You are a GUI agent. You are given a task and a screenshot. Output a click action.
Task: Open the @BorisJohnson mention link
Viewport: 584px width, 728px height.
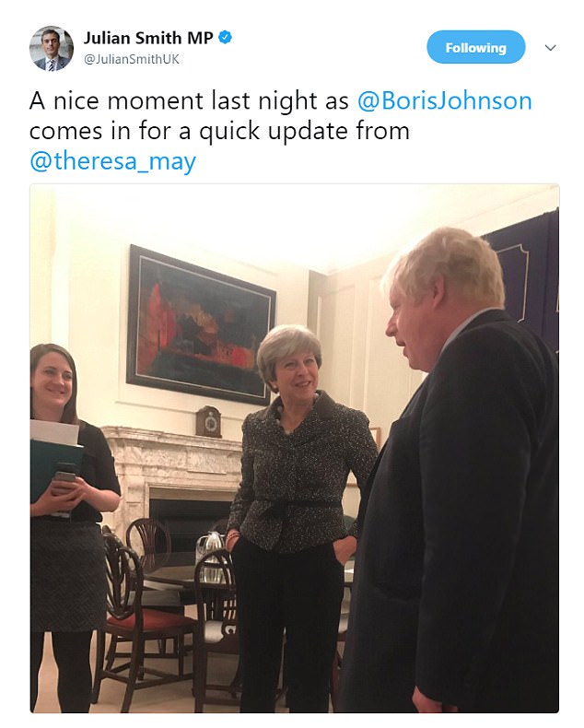click(x=444, y=100)
